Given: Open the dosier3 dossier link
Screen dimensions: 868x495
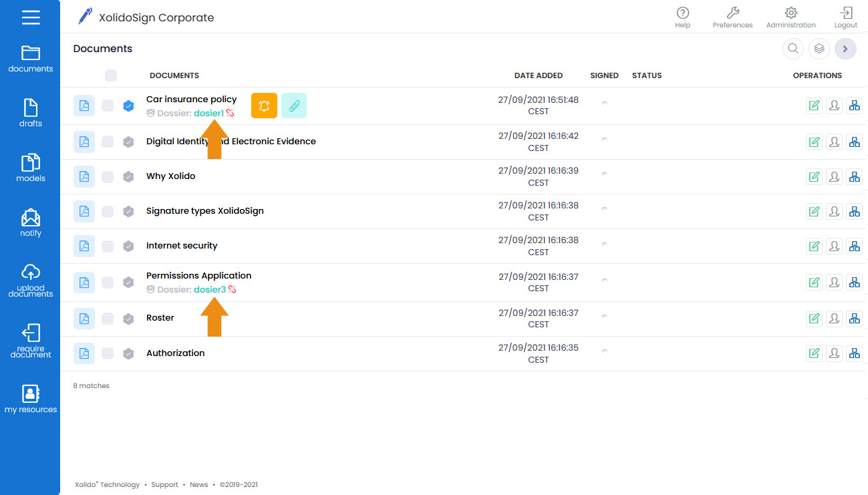Looking at the screenshot, I should (210, 290).
